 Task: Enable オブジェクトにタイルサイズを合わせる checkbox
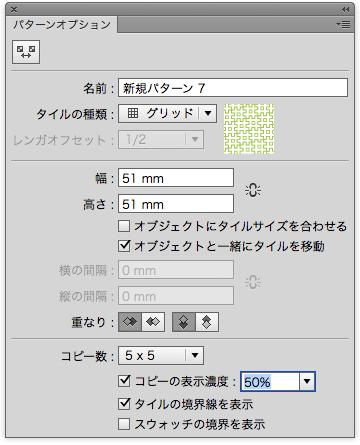click(124, 226)
